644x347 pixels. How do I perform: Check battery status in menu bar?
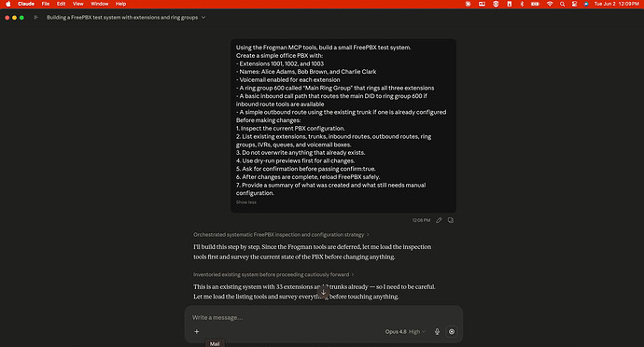[x=535, y=4]
